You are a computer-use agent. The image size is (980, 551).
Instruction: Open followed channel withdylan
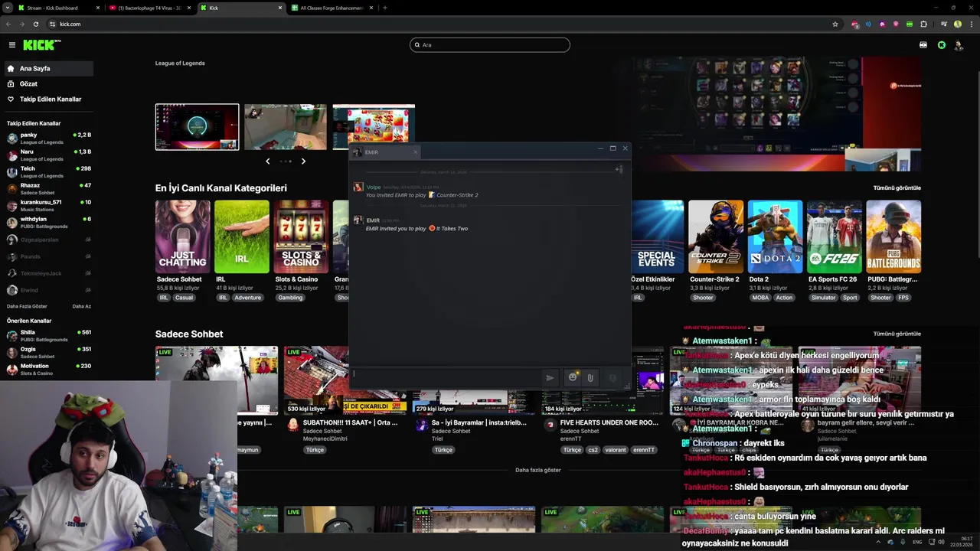(49, 223)
